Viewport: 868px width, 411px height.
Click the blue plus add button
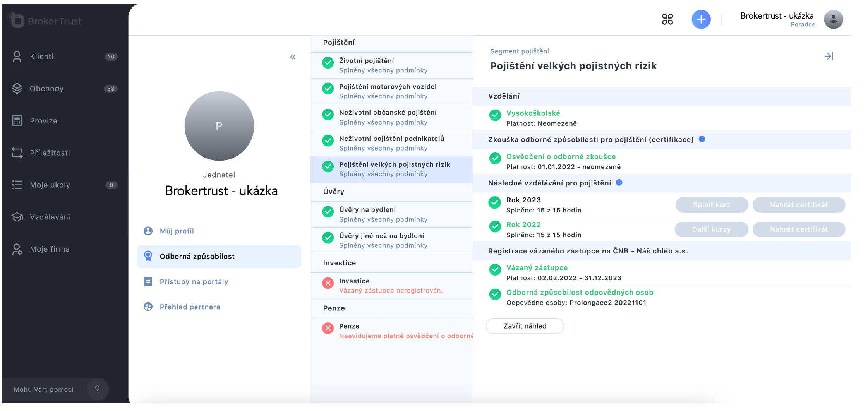click(x=701, y=19)
